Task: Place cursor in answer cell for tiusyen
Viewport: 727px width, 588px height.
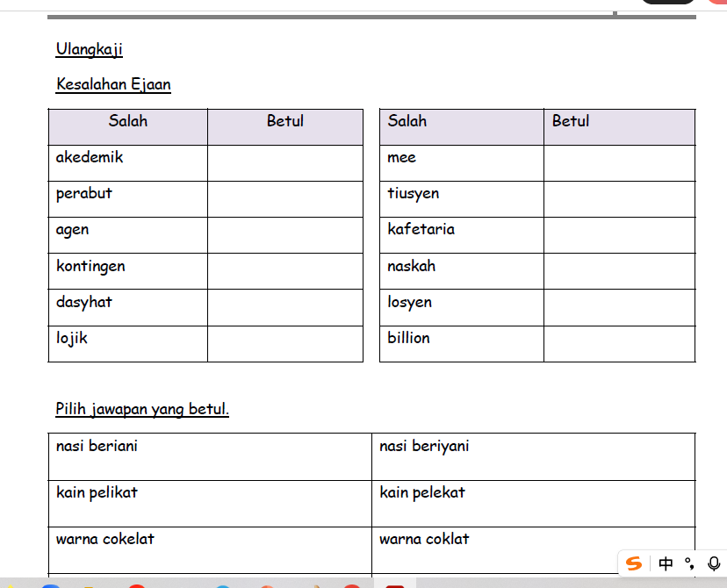Action: [x=619, y=199]
